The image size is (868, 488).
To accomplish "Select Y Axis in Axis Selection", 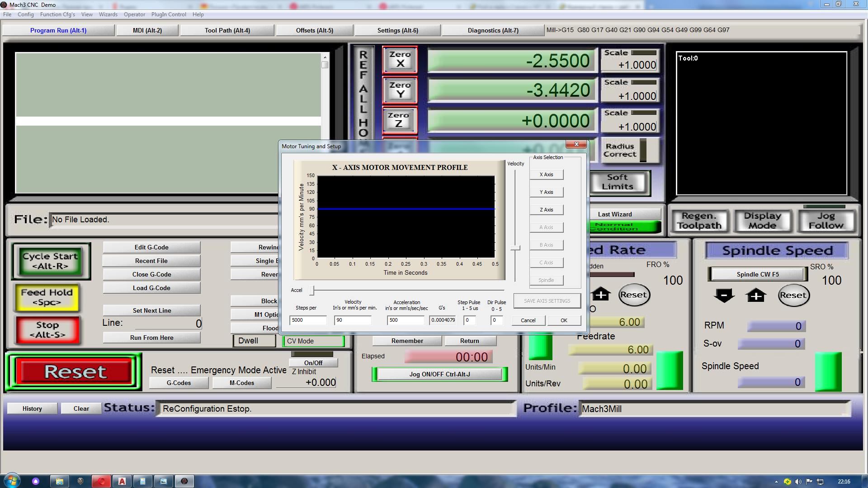I will [546, 192].
